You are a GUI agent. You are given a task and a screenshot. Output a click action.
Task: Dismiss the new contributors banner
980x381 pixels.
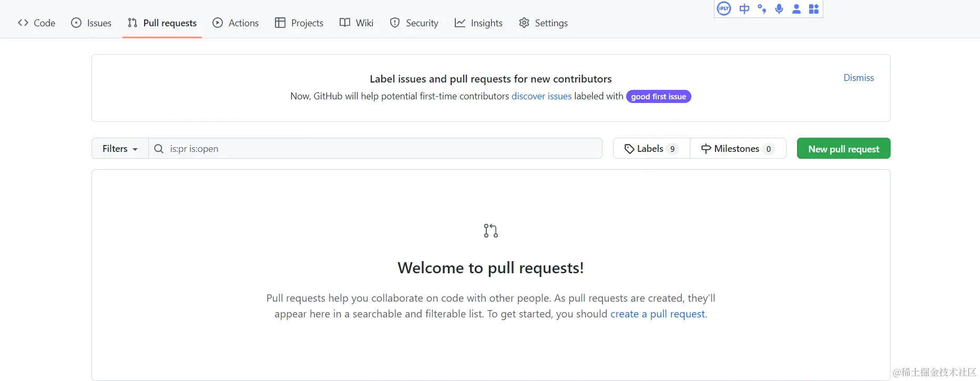pyautogui.click(x=859, y=78)
